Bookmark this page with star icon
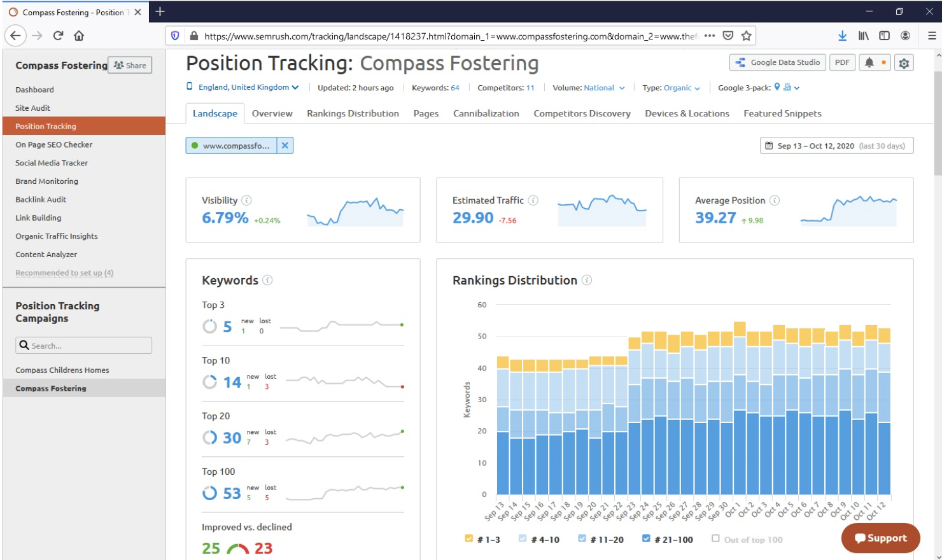Screen dimensions: 942x560 coord(747,36)
